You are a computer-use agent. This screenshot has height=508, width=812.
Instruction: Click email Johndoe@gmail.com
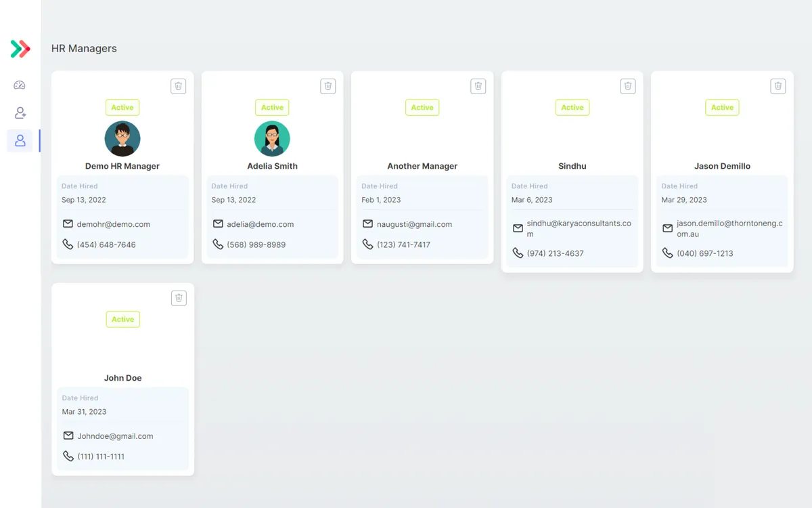pyautogui.click(x=115, y=436)
